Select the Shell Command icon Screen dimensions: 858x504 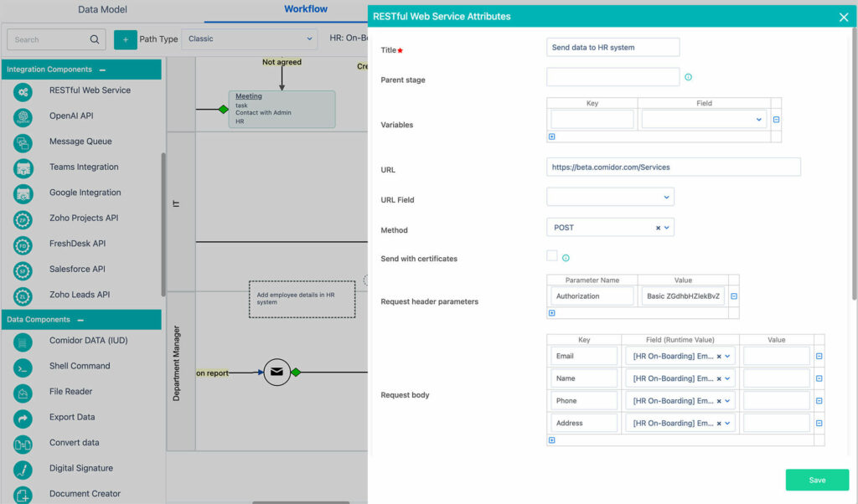[x=23, y=367]
